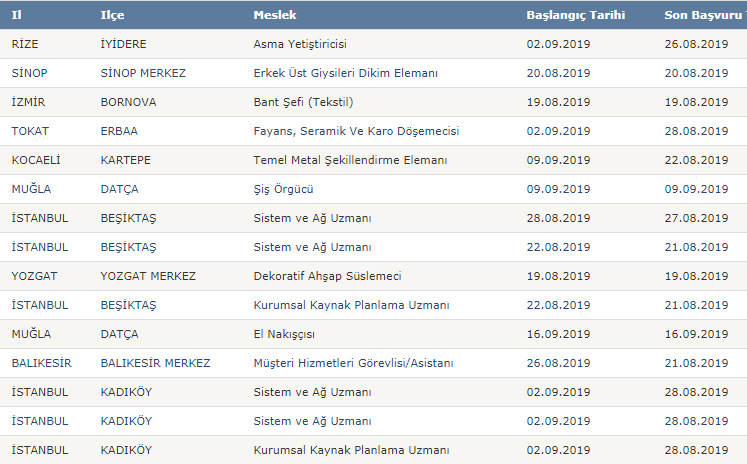This screenshot has width=747, height=464.
Task: Select the YOZGAT MERKEZ district link
Action: 148,276
